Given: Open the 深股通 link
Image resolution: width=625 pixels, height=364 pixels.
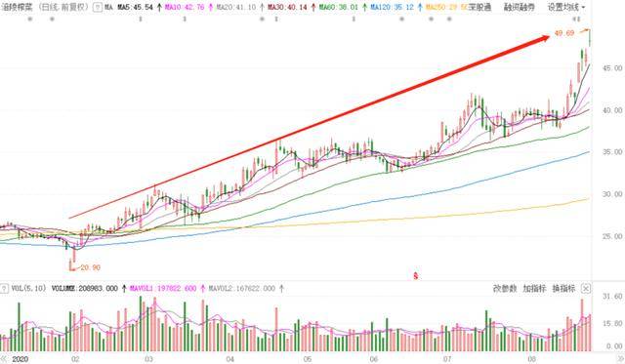Looking at the screenshot, I should pyautogui.click(x=479, y=7).
